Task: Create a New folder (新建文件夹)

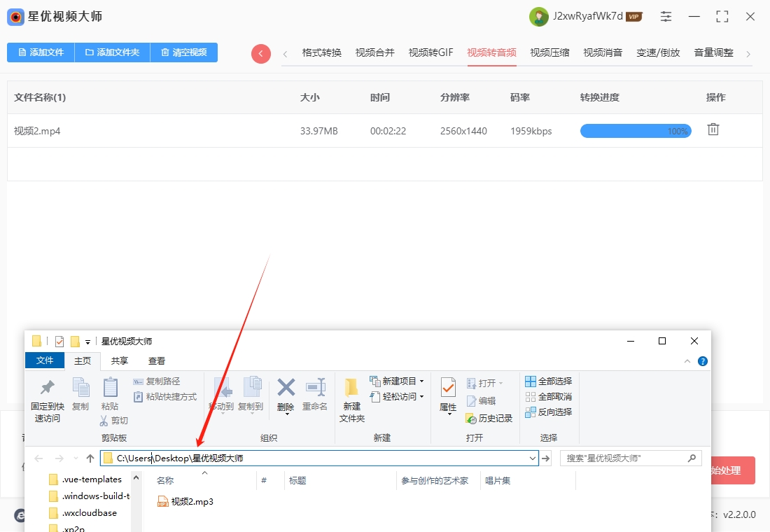Action: click(352, 400)
